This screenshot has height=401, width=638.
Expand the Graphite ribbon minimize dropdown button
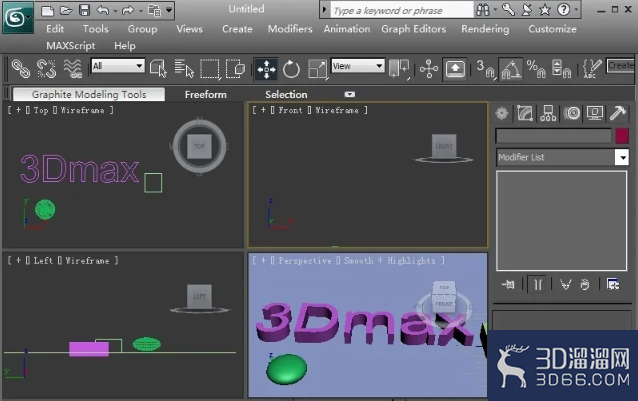tap(350, 94)
